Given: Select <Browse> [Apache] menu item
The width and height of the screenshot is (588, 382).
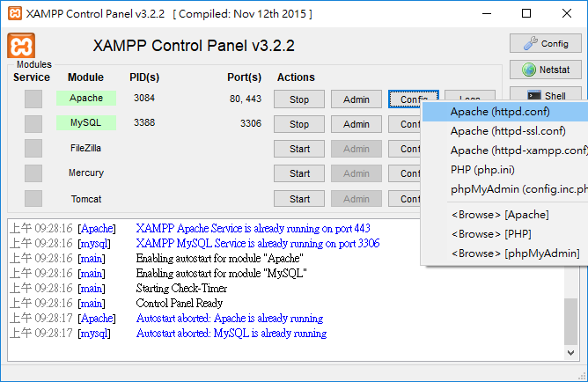Looking at the screenshot, I should pyautogui.click(x=499, y=215).
